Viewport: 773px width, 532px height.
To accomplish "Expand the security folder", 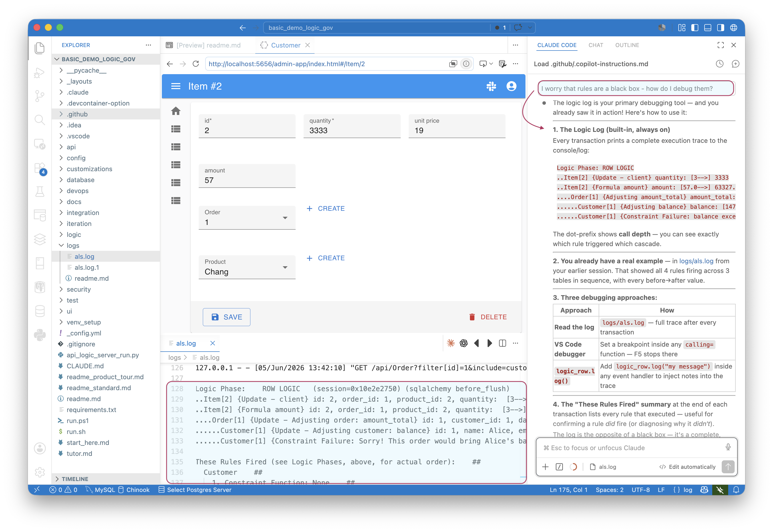I will [x=106, y=289].
